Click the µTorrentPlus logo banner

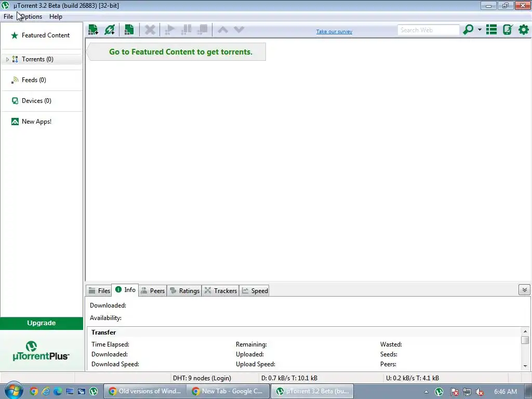(42, 351)
